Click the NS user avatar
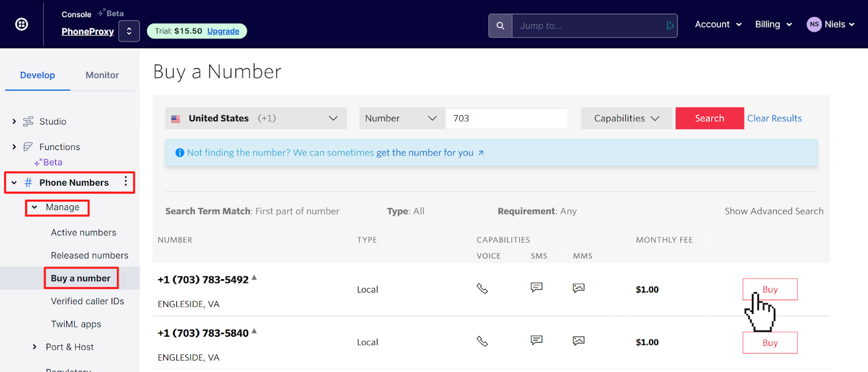 [x=814, y=24]
